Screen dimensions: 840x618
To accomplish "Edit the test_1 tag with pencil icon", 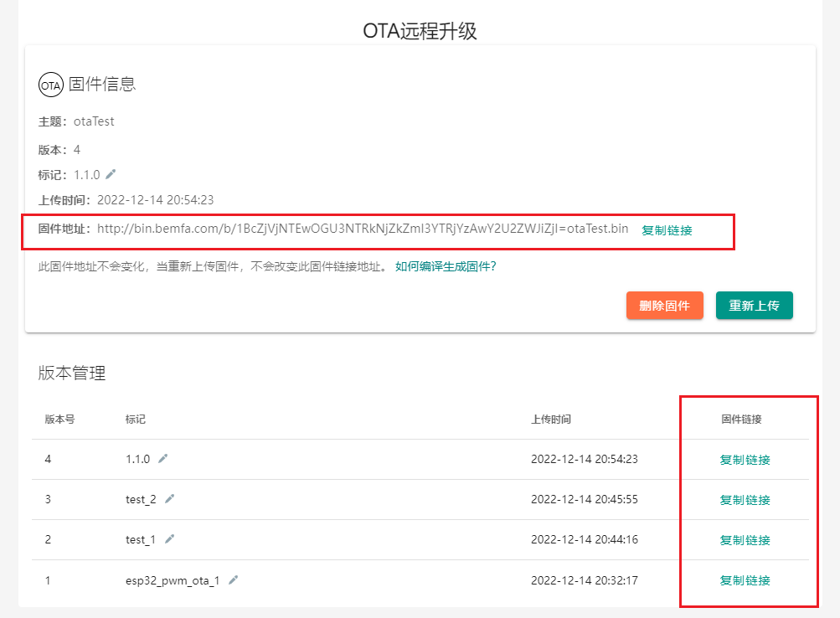I will (x=169, y=538).
